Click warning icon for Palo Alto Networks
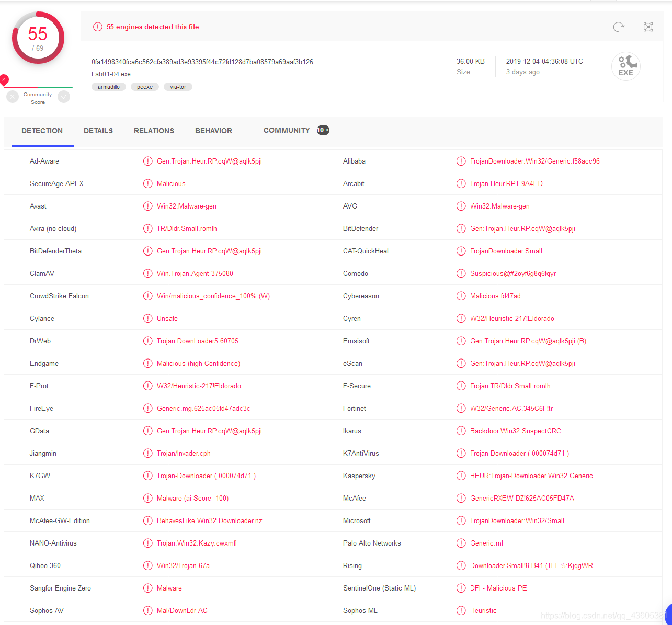The height and width of the screenshot is (625, 672). coord(461,543)
